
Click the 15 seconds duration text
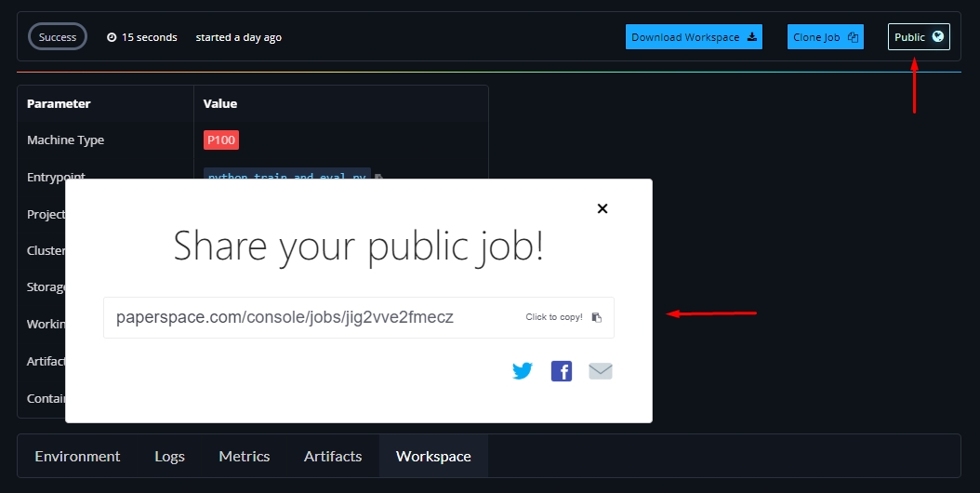[150, 37]
